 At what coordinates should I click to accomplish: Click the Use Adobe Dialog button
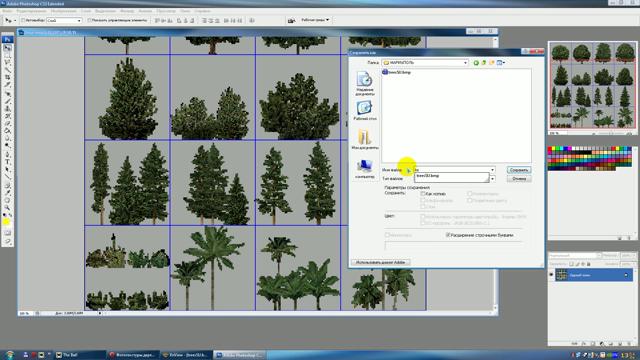coord(380,262)
